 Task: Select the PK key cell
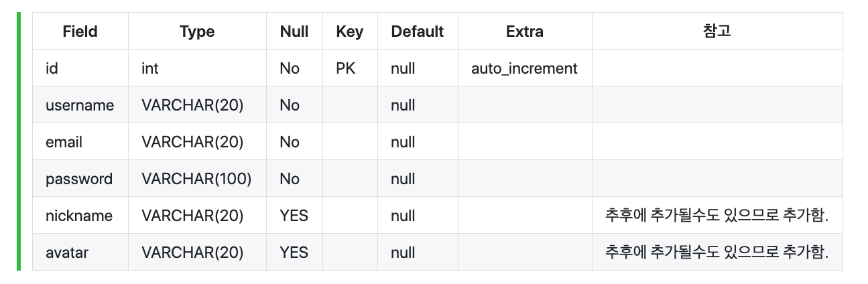tap(350, 68)
